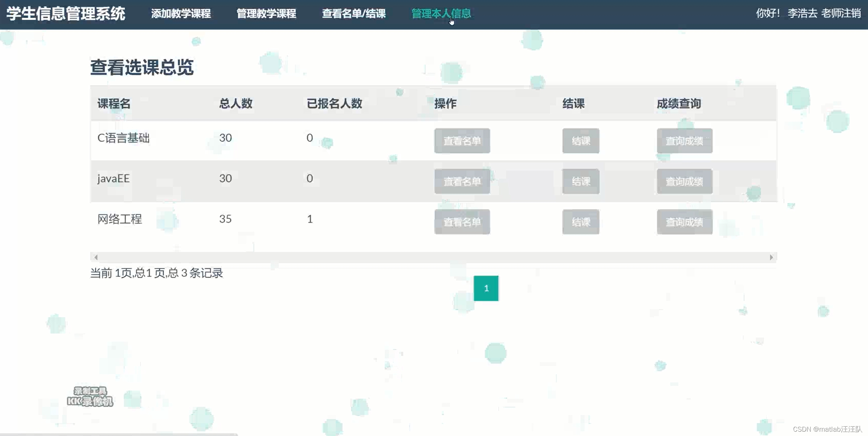Viewport: 868px width, 436px height.
Task: View roster for 网络工程 course
Action: (x=462, y=222)
